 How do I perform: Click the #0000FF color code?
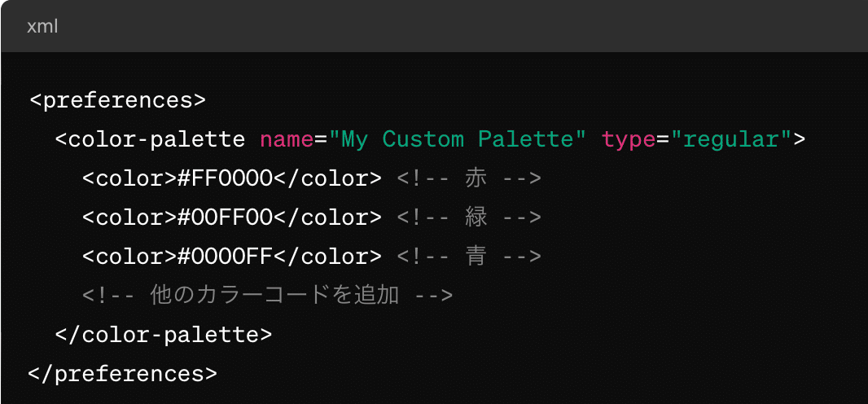[226, 257]
